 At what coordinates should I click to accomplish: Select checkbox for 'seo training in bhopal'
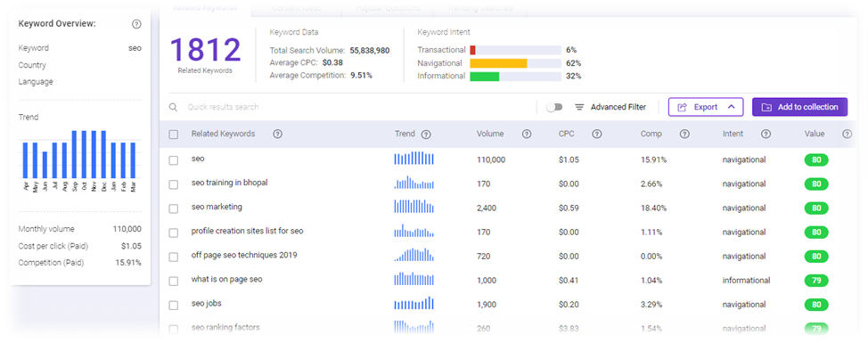(x=173, y=184)
